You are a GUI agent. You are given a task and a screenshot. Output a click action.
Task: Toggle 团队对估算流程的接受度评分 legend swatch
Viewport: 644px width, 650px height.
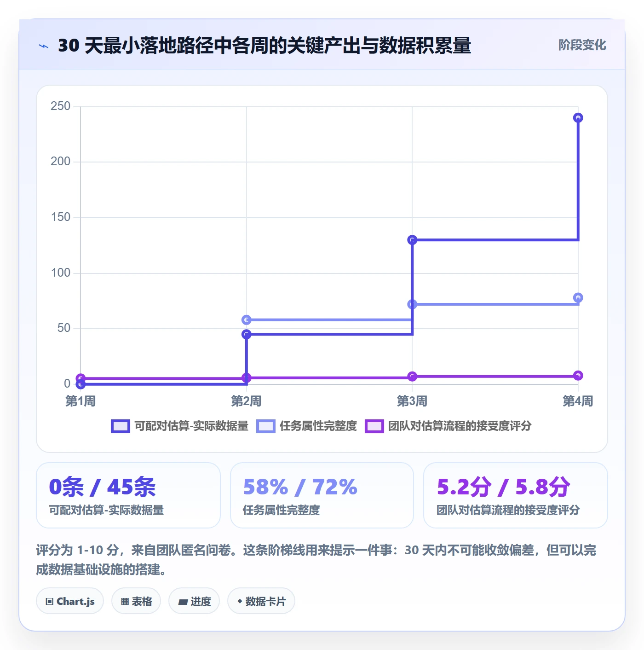click(374, 426)
